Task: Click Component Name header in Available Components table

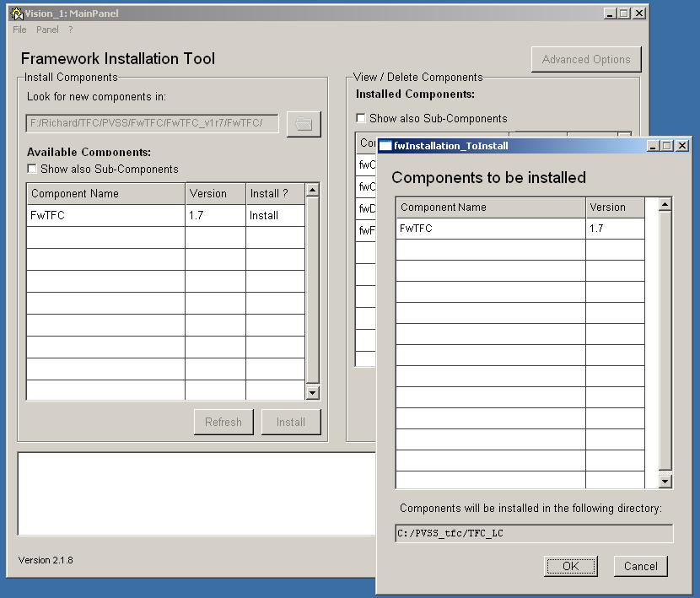Action: [x=105, y=194]
